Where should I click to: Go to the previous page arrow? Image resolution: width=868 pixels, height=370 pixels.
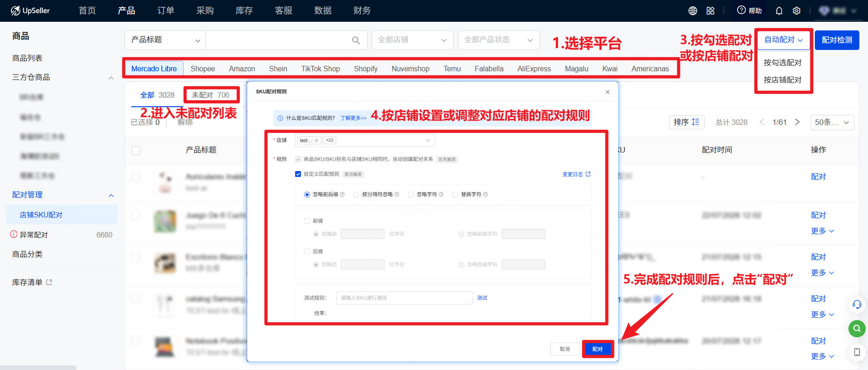(762, 122)
